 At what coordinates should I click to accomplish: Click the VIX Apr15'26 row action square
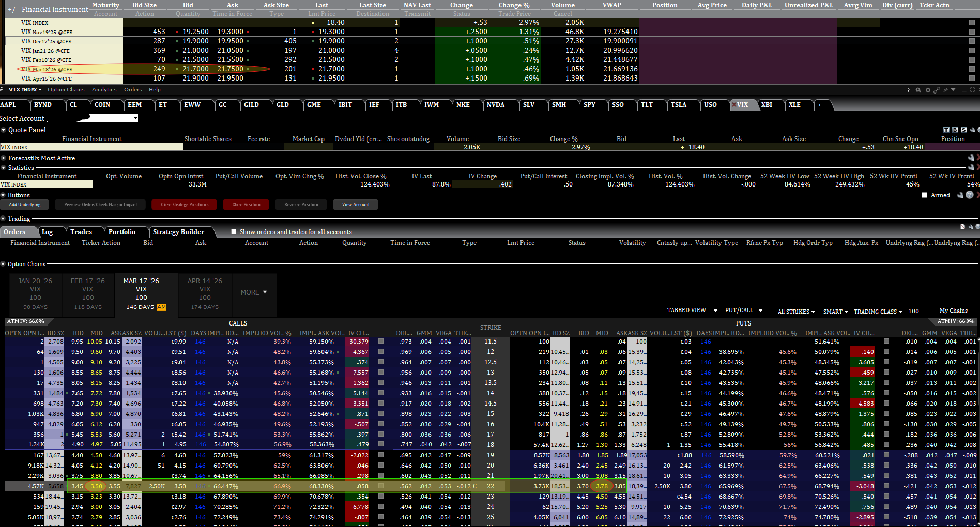point(972,78)
